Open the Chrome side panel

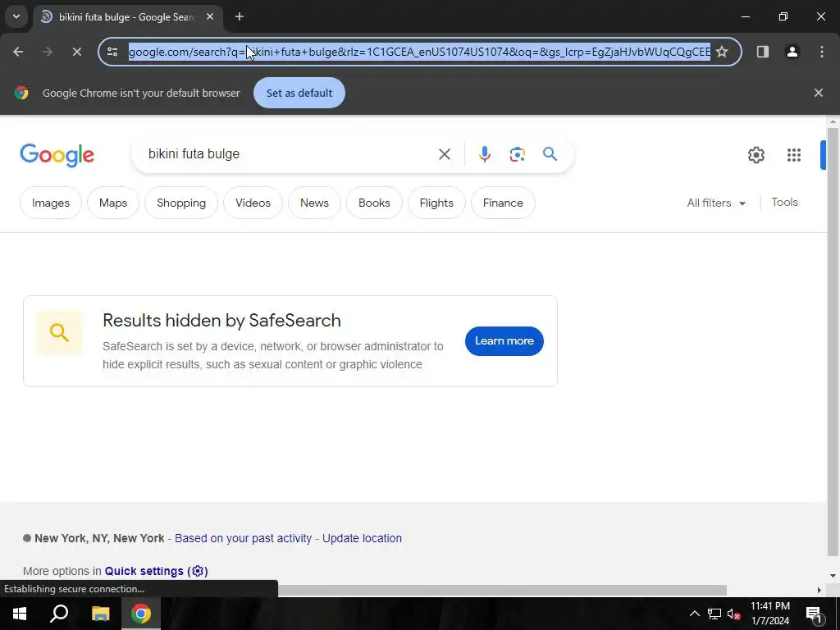[762, 52]
